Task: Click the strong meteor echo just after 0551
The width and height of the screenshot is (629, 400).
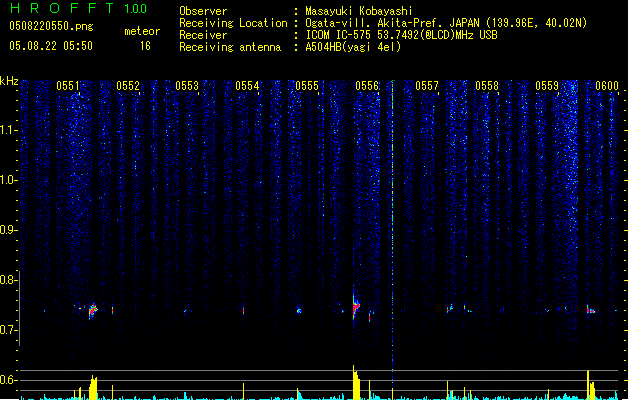Action: click(93, 311)
